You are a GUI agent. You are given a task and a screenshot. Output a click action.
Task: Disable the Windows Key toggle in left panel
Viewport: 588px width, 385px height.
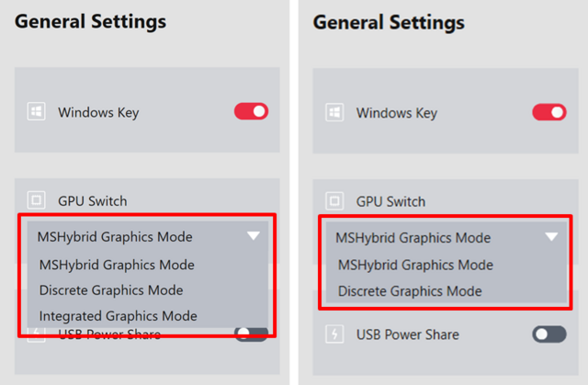click(x=251, y=112)
